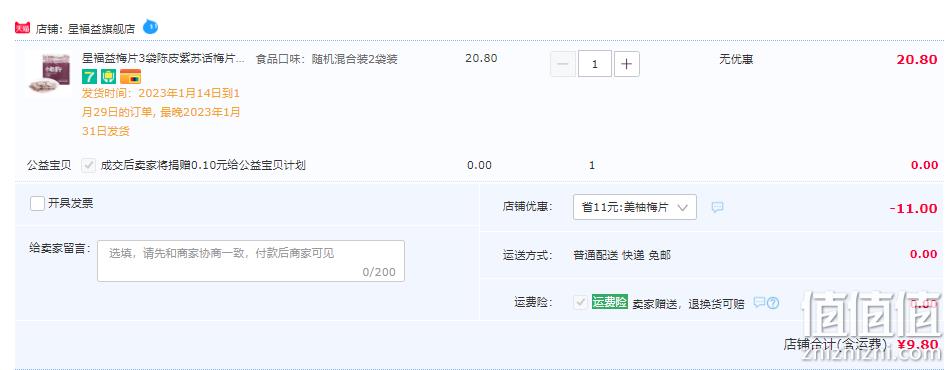This screenshot has height=370, width=951.
Task: Toggle the 运费险 shipping insurance checkbox
Action: point(581,302)
